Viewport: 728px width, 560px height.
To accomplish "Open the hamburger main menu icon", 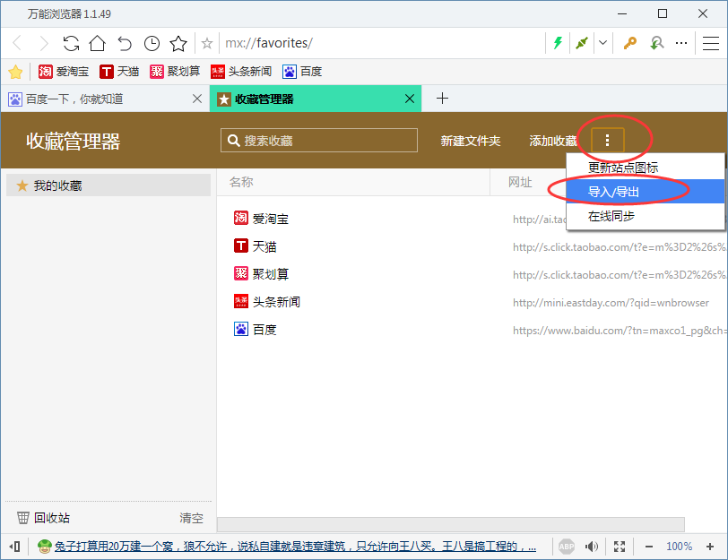I will point(713,42).
